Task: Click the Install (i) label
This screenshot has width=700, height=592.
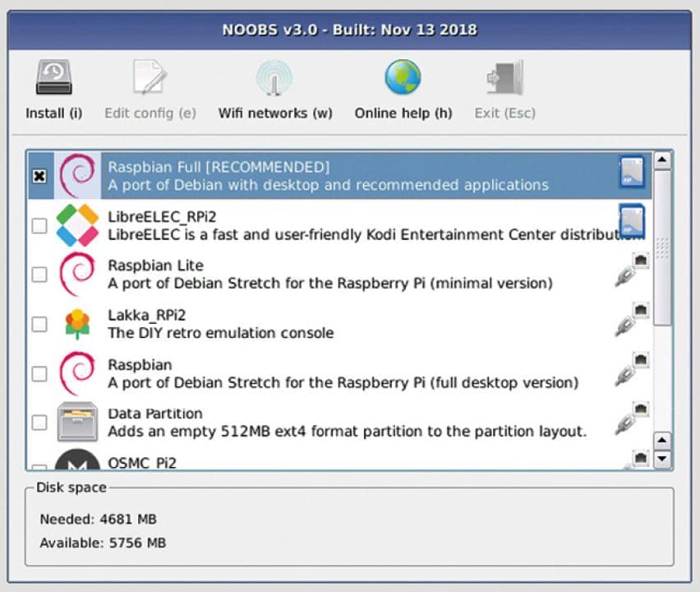Action: coord(53,113)
